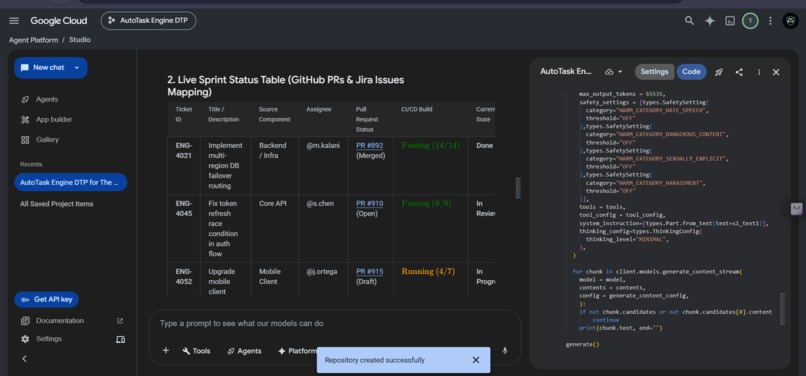Activate Cloud Shell terminal icon
806x376 pixels.
point(729,21)
